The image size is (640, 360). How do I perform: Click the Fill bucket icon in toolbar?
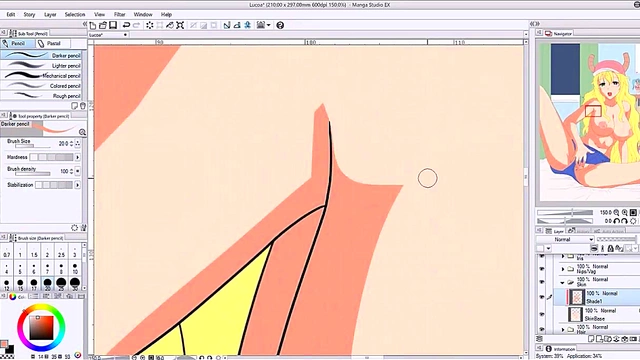point(170,25)
